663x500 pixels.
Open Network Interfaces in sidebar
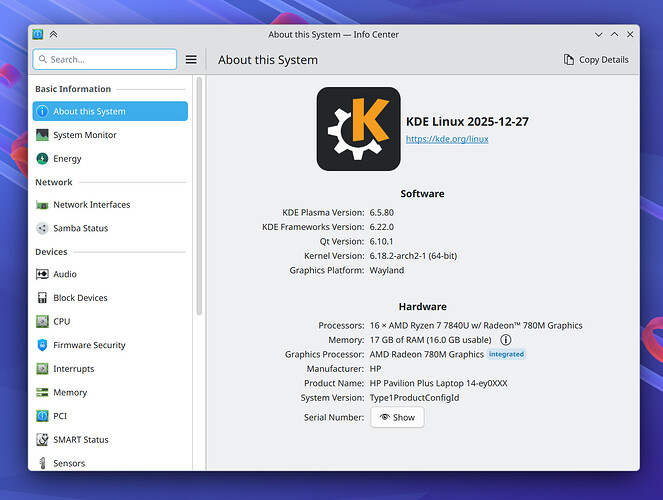pyautogui.click(x=91, y=205)
